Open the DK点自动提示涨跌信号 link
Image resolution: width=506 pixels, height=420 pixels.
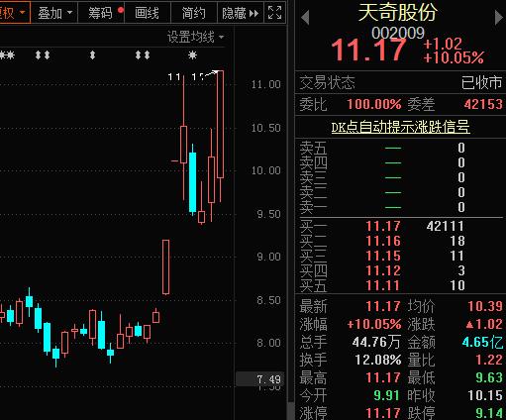[400, 127]
